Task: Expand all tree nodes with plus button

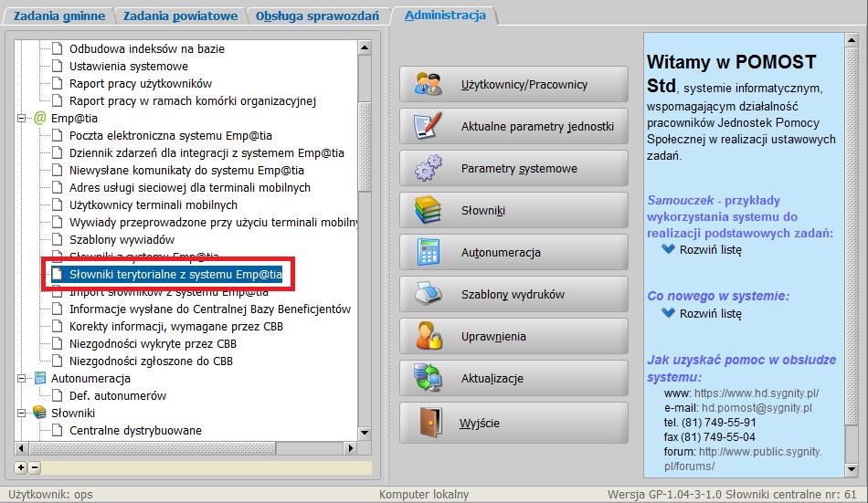Action: tap(20, 467)
